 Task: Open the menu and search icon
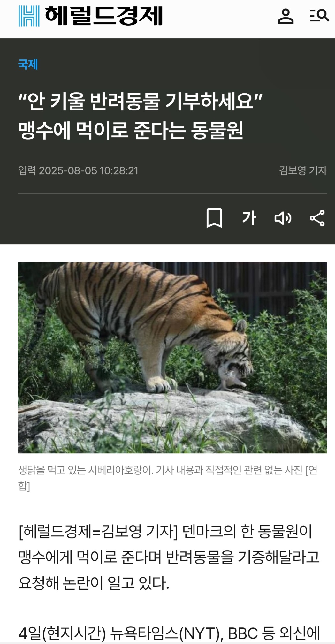(x=319, y=16)
